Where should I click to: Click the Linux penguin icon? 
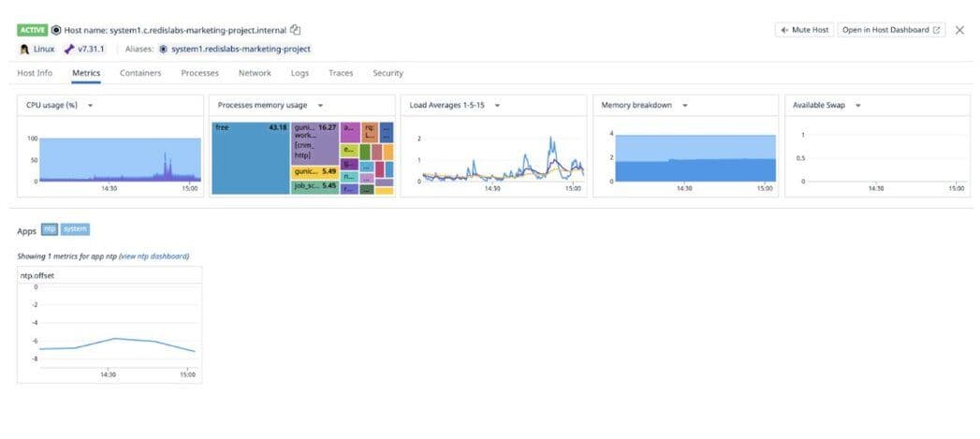coord(24,49)
